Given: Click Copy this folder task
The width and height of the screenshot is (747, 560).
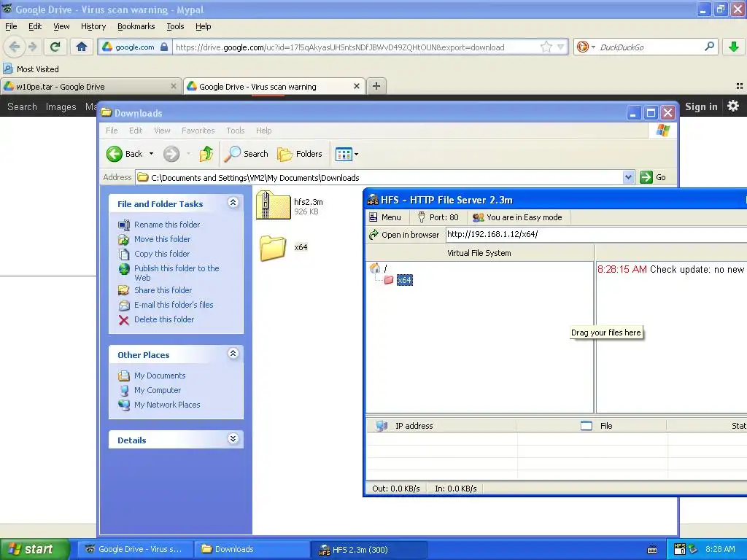Looking at the screenshot, I should (x=162, y=254).
